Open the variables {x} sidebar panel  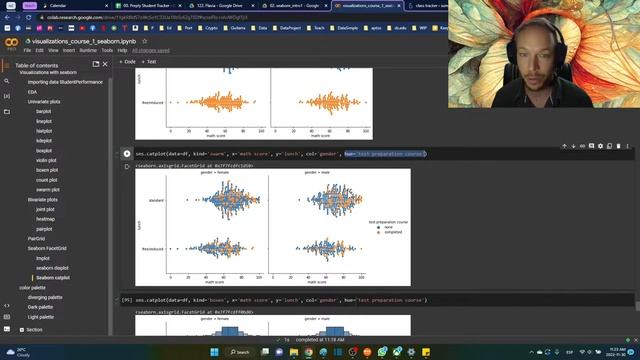click(x=7, y=96)
